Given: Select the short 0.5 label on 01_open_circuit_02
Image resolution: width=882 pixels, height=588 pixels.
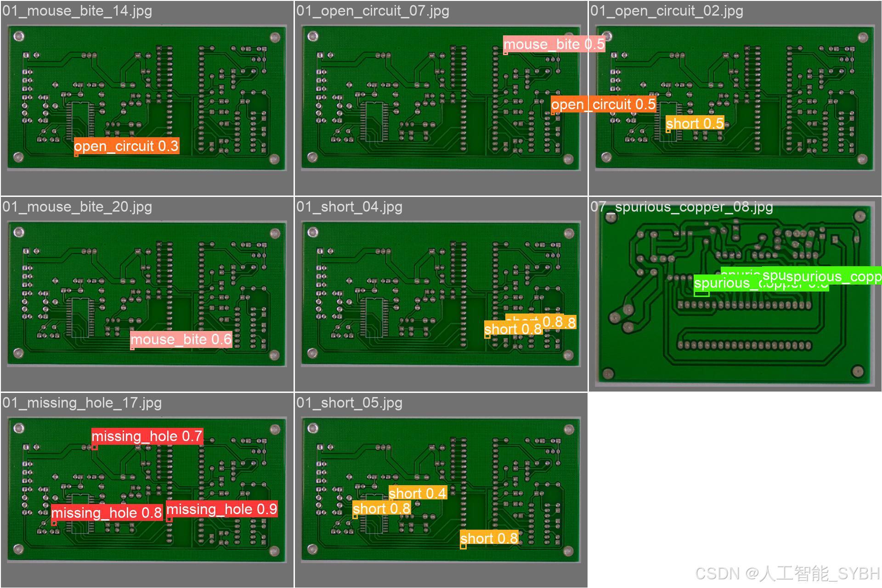Looking at the screenshot, I should (695, 123).
